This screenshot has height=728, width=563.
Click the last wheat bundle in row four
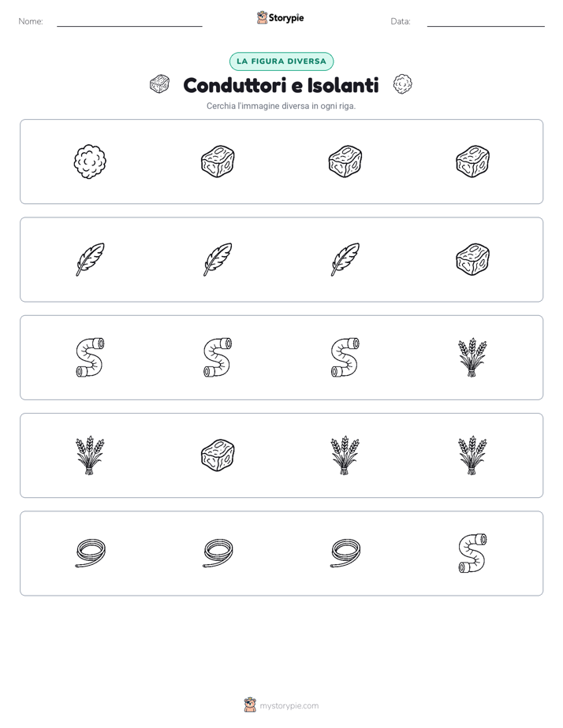click(472, 455)
